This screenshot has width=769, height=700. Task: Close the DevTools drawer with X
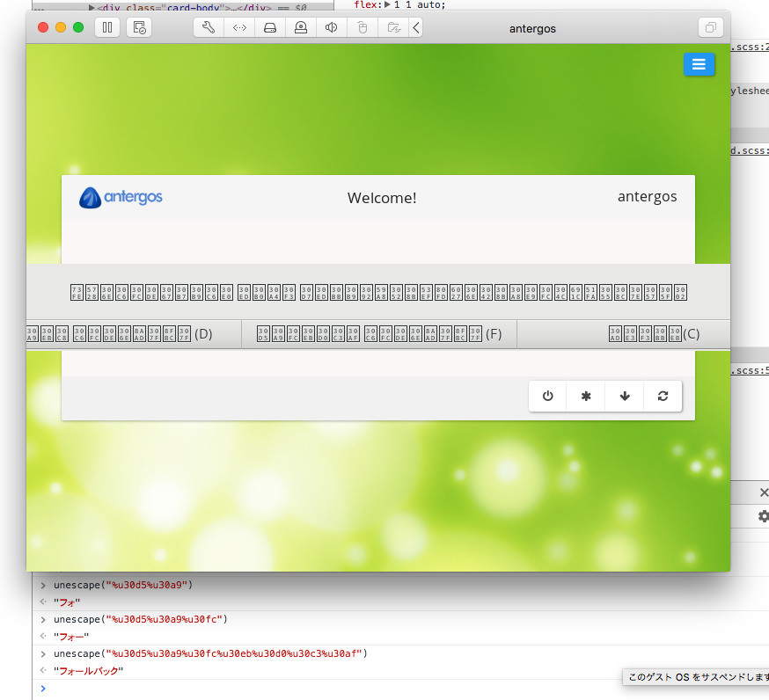click(764, 492)
